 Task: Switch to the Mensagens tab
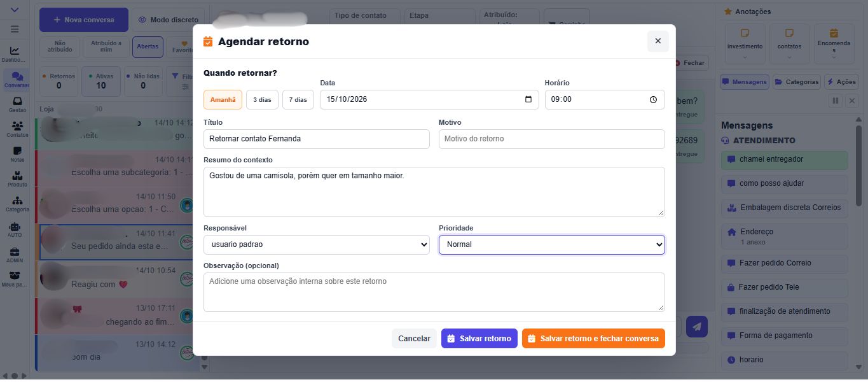tap(745, 81)
